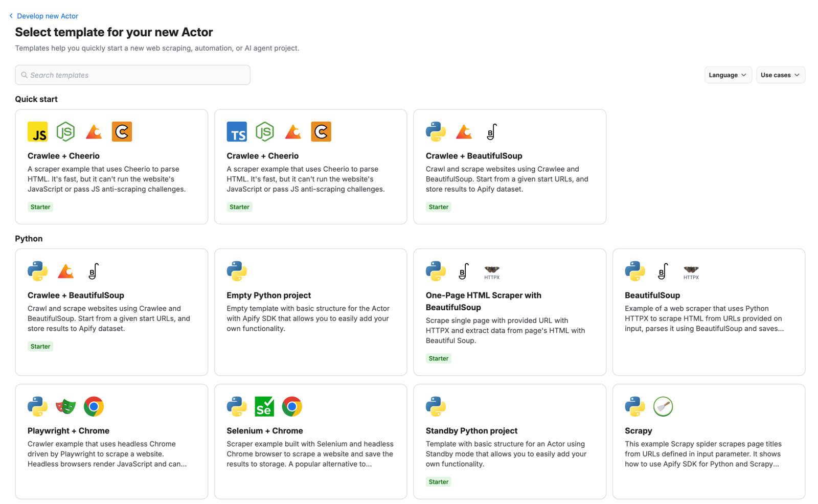Screen dimensions: 818x504
Task: Navigate back via Develop new Actor link
Action: tap(47, 16)
